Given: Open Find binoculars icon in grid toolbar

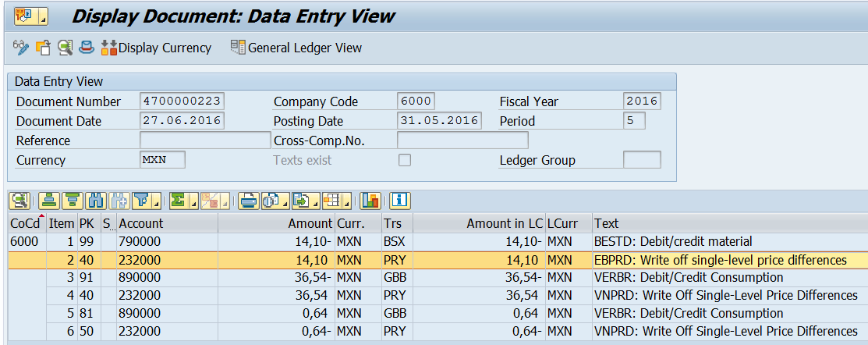Looking at the screenshot, I should 96,200.
